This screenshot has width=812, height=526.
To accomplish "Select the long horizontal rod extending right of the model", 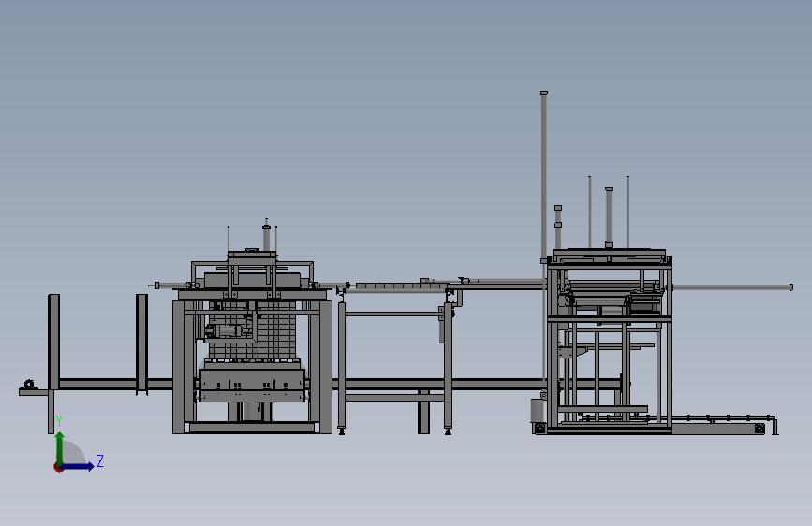I will (x=732, y=286).
